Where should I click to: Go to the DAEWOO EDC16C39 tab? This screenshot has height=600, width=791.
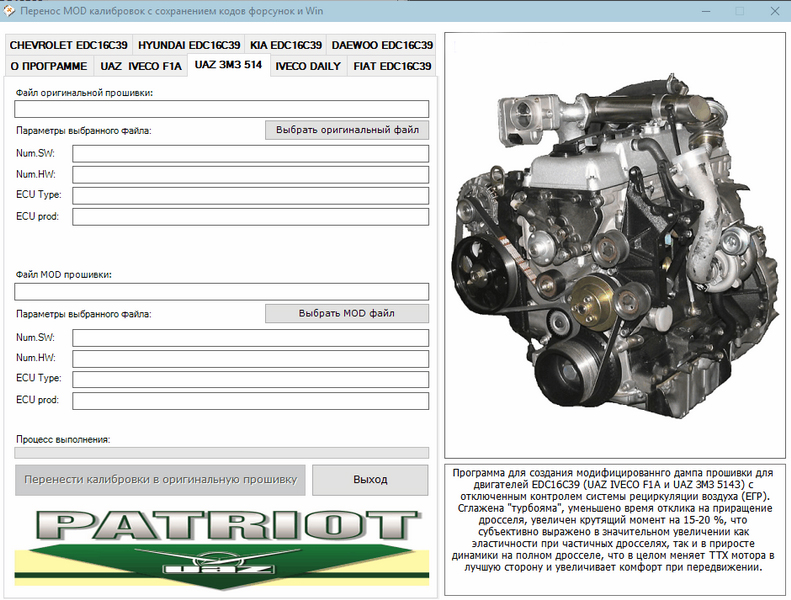click(382, 45)
